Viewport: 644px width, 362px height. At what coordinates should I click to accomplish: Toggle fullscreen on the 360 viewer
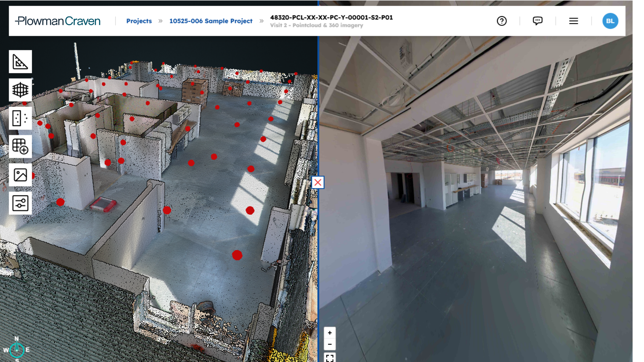[330, 358]
